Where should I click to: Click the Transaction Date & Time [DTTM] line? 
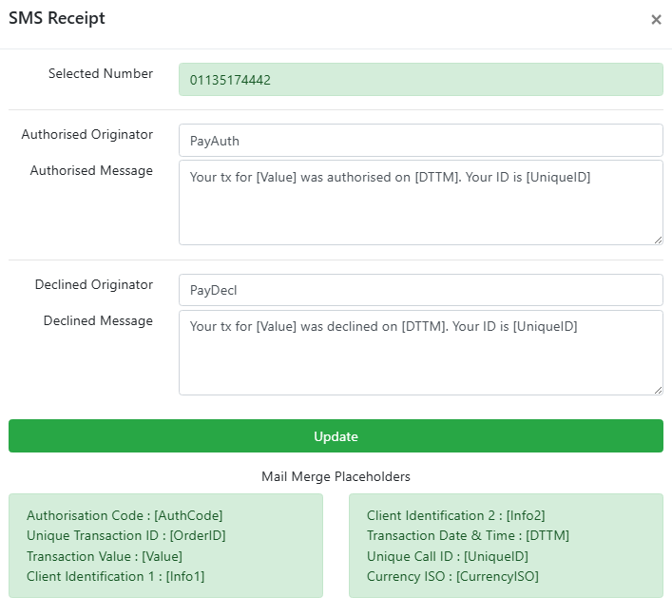(x=468, y=535)
